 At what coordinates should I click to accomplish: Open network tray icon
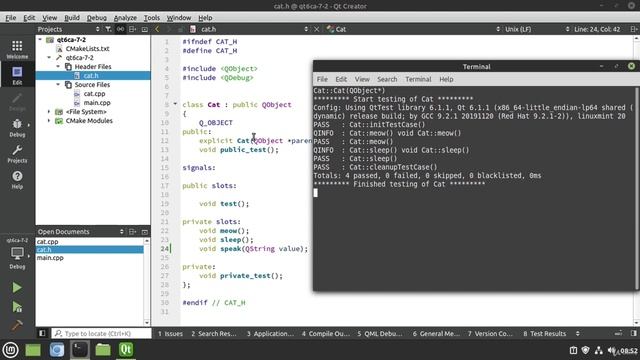pyautogui.click(x=598, y=350)
